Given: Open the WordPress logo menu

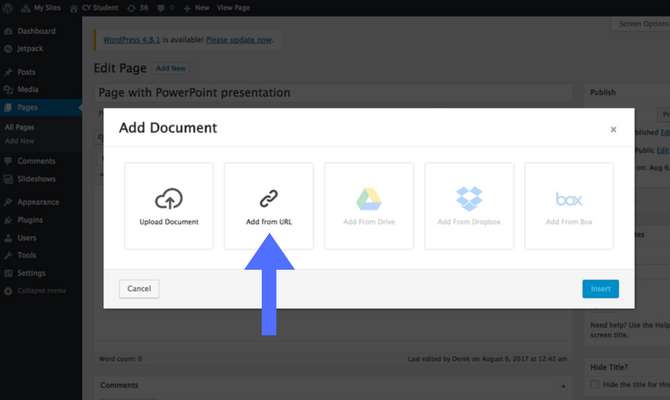Looking at the screenshot, I should (x=8, y=8).
